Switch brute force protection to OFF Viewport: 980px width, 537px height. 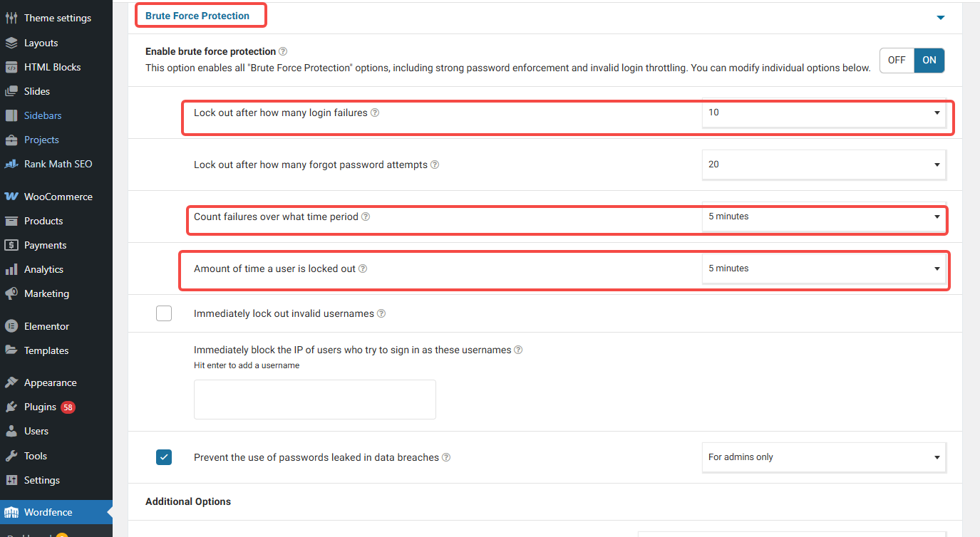896,61
